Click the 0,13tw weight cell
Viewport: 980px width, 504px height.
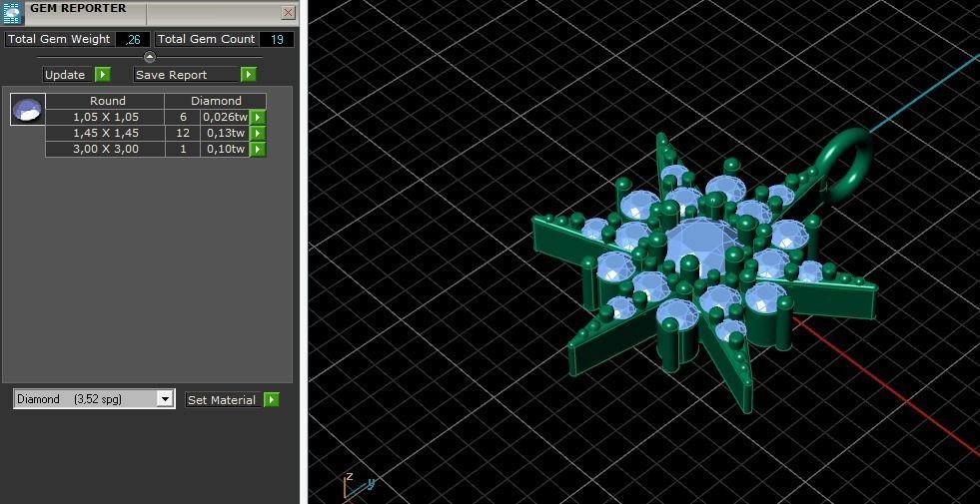225,133
